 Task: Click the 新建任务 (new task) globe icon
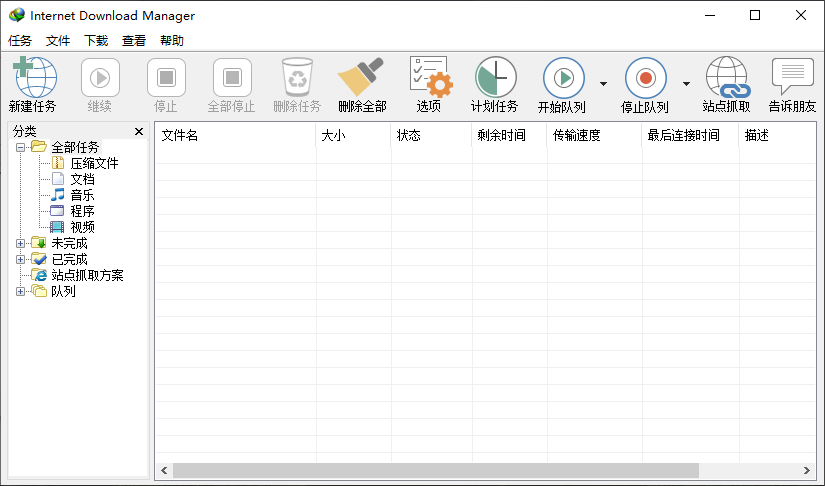(x=34, y=77)
